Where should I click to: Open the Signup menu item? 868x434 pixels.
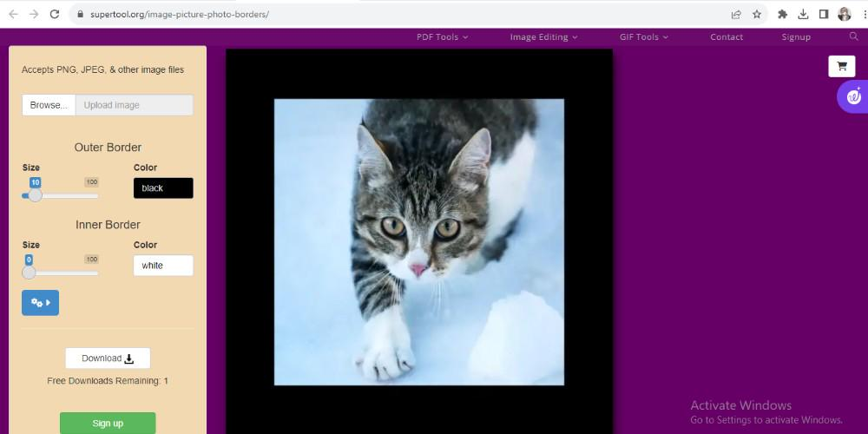pyautogui.click(x=796, y=37)
